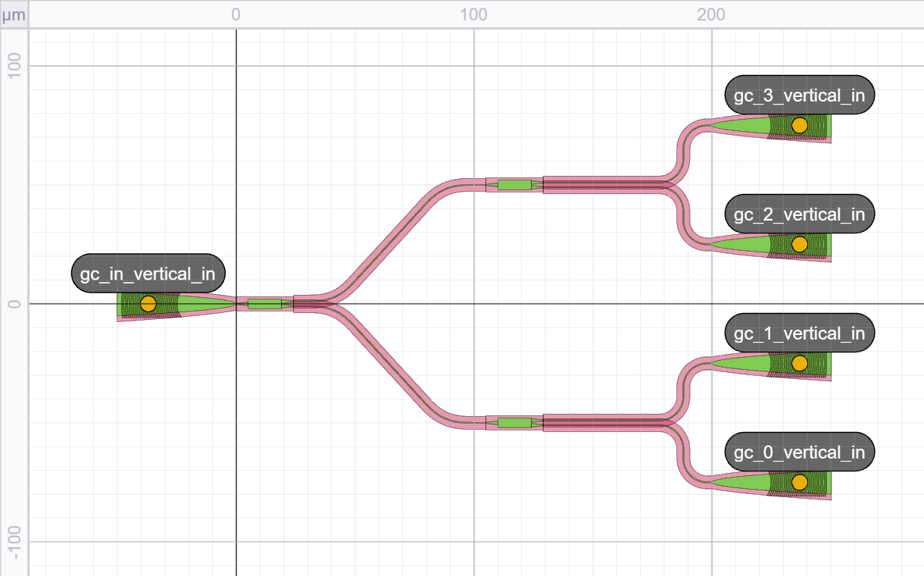Screen dimensions: 924x576
Task: Click the orange port marker on gc_0
Action: (x=799, y=482)
